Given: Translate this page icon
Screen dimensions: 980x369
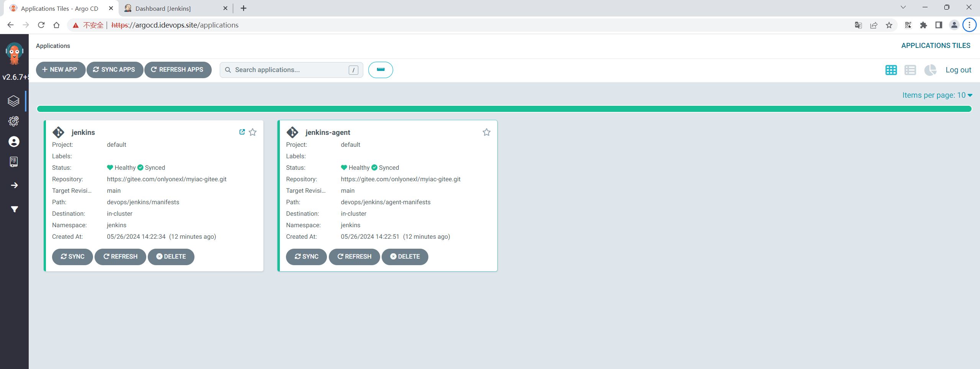Looking at the screenshot, I should [858, 25].
